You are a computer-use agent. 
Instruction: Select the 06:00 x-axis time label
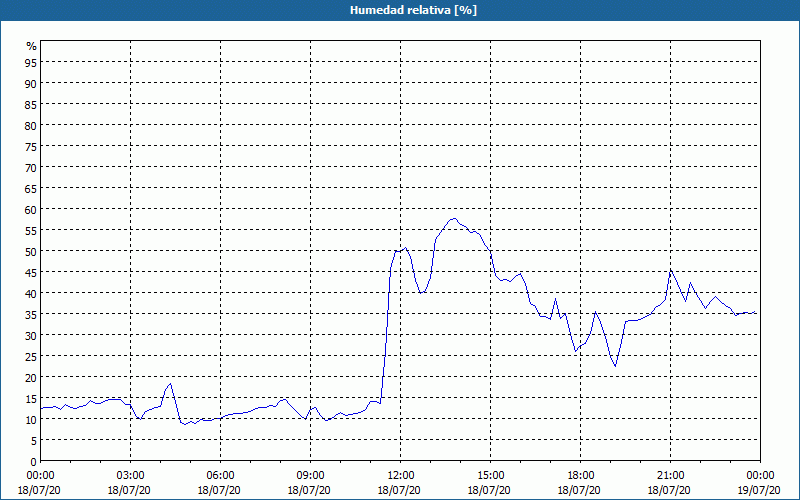coord(219,476)
